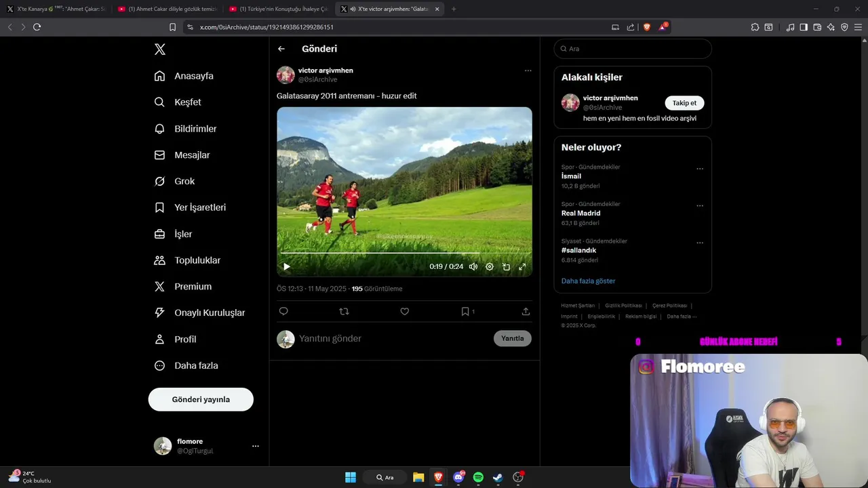This screenshot has width=868, height=488.
Task: Share the post
Action: (x=526, y=311)
